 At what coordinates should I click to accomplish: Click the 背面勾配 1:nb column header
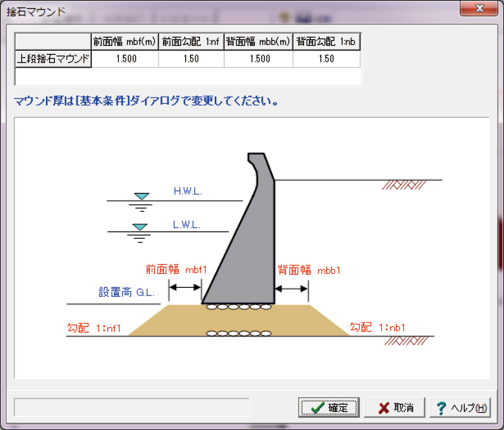click(327, 42)
